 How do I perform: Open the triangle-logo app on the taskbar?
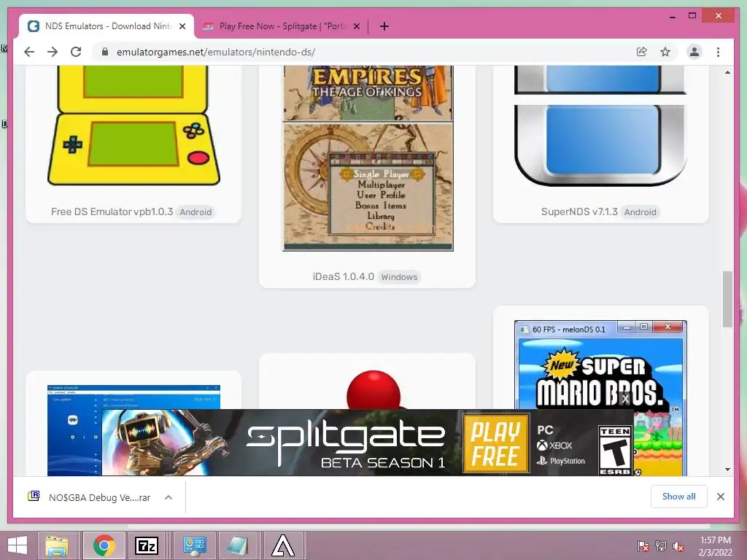point(283,545)
